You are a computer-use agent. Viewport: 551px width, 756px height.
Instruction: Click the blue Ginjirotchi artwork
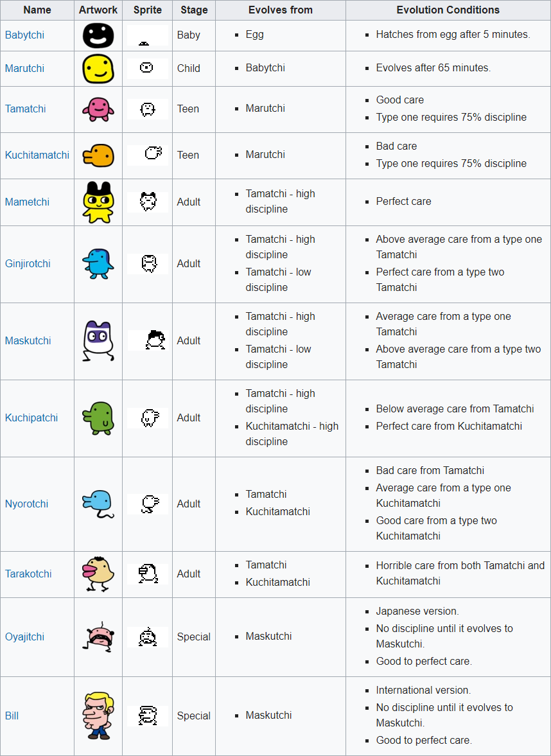pos(98,263)
